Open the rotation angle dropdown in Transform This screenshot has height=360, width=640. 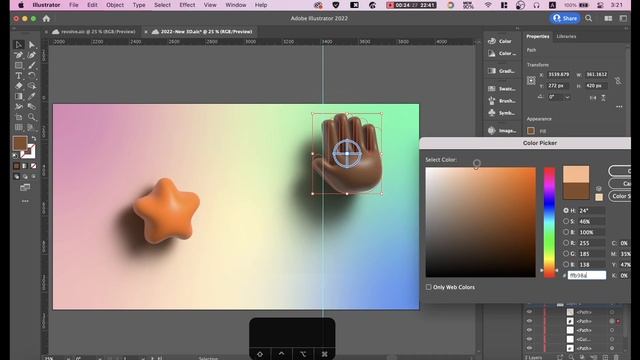[x=567, y=97]
